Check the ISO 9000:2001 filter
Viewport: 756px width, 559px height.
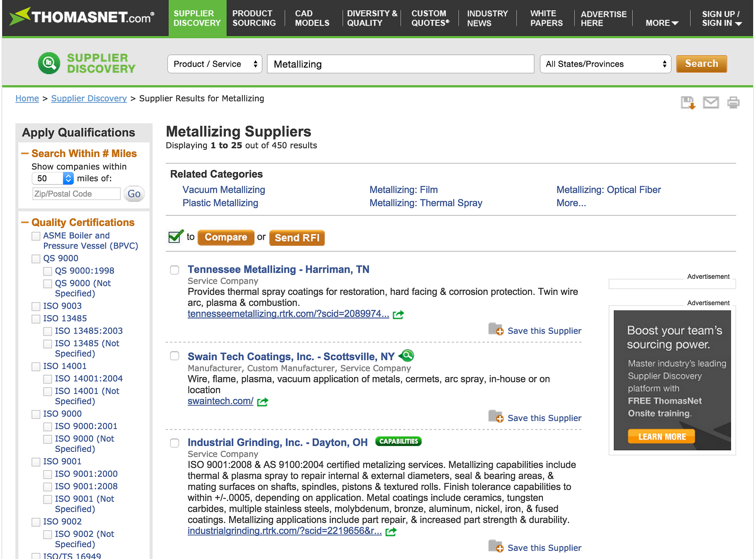point(48,427)
